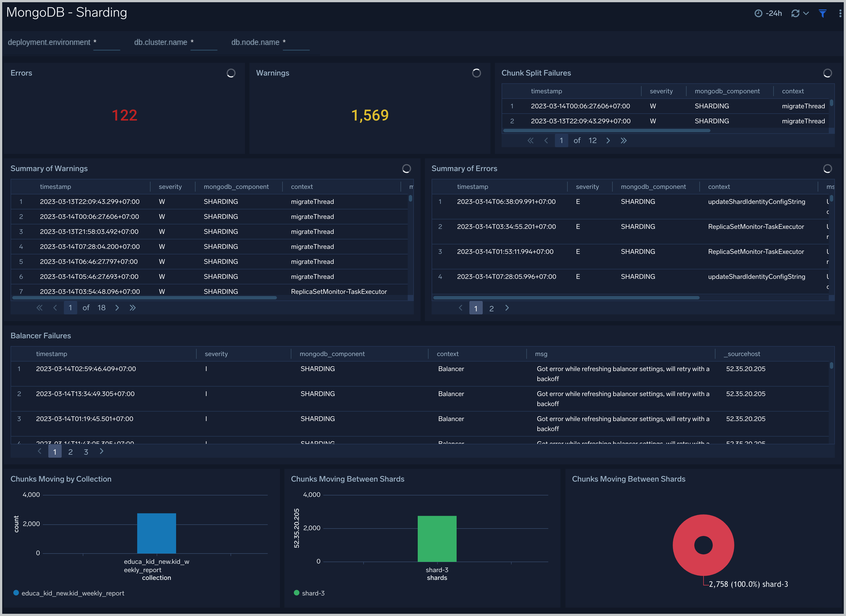
Task: Click the Summary of Errors loading indicator
Action: point(827,169)
